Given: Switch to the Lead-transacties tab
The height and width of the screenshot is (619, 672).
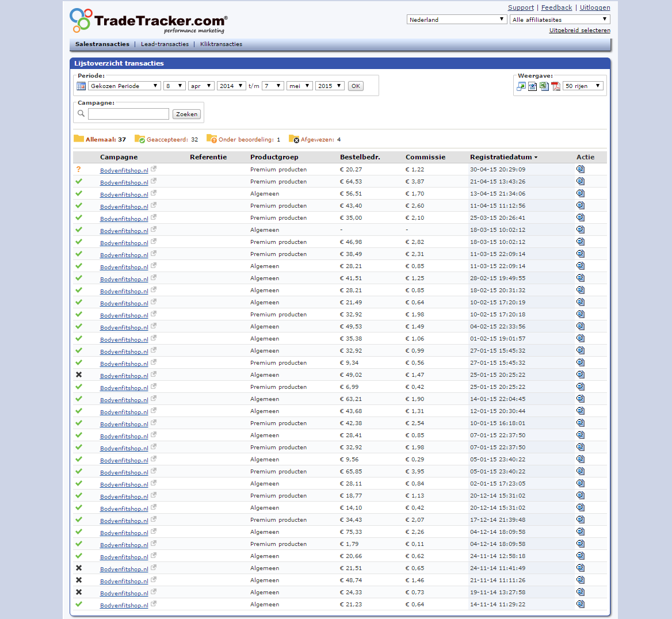Looking at the screenshot, I should [x=165, y=44].
